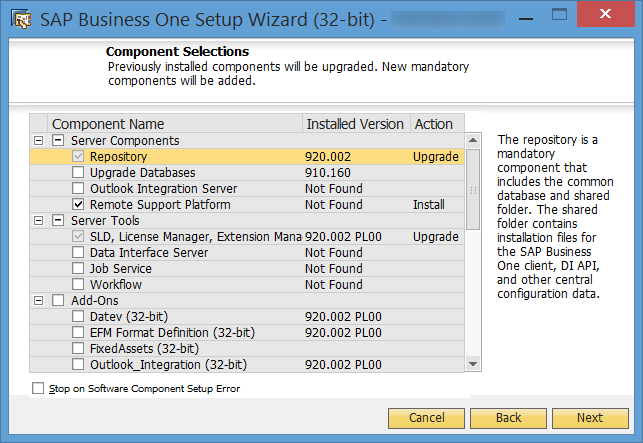Close the Setup Wizard window
Image resolution: width=643 pixels, height=443 pixels.
[x=605, y=14]
